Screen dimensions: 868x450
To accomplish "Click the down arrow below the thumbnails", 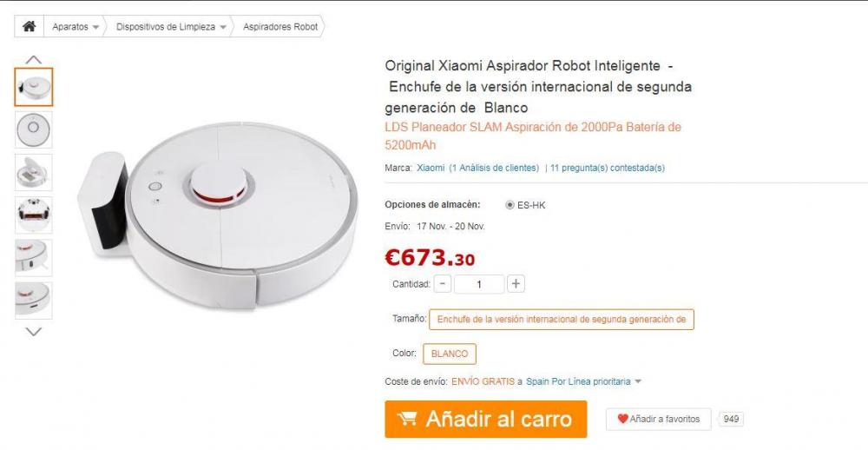I will pos(34,331).
